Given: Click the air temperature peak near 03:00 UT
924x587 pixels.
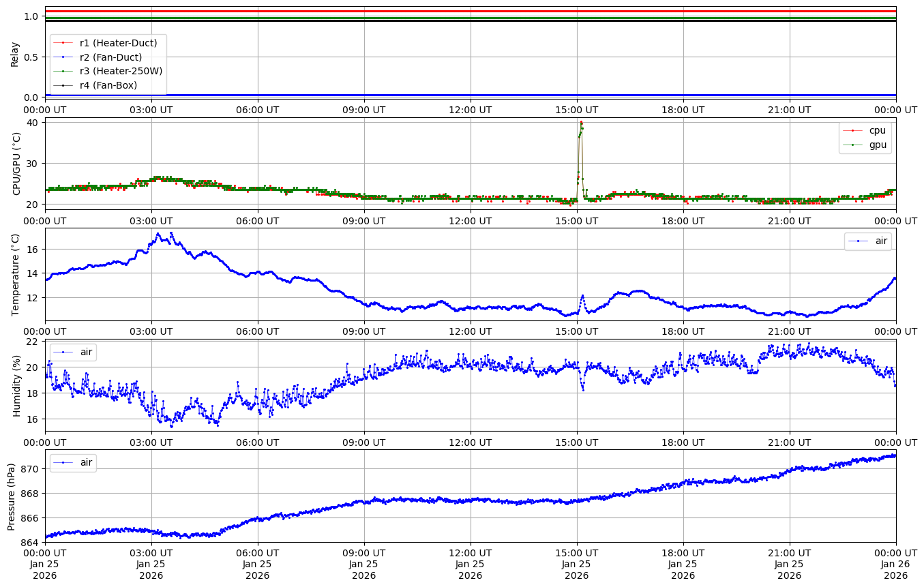Looking at the screenshot, I should click(159, 234).
